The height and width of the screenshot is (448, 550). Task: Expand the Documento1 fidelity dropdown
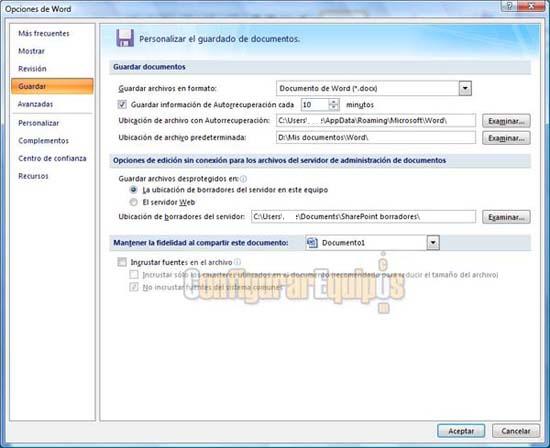433,242
